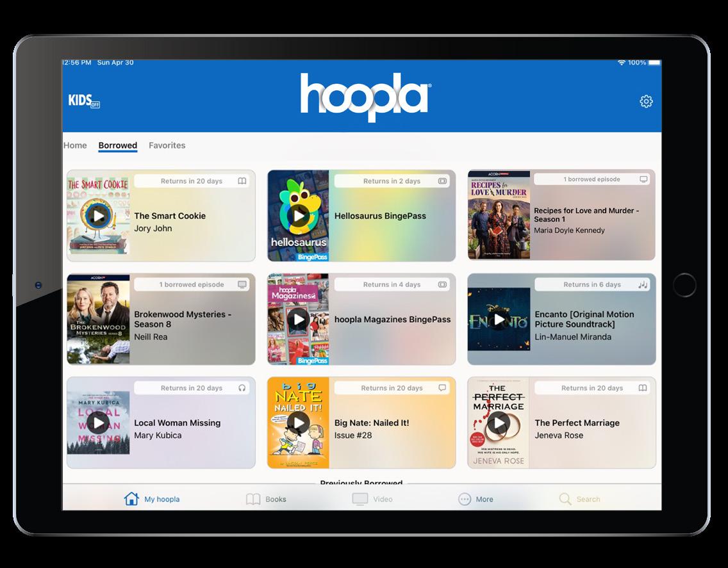This screenshot has height=568, width=728.
Task: Click the ebook icon on The Perfect Marriage
Action: pos(643,388)
